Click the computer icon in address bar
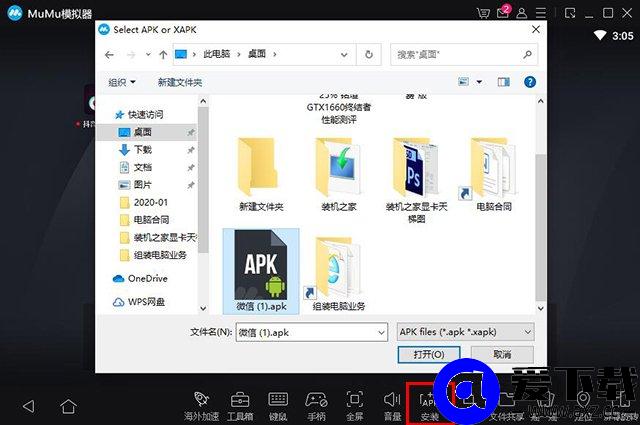640x425 pixels. [x=181, y=54]
